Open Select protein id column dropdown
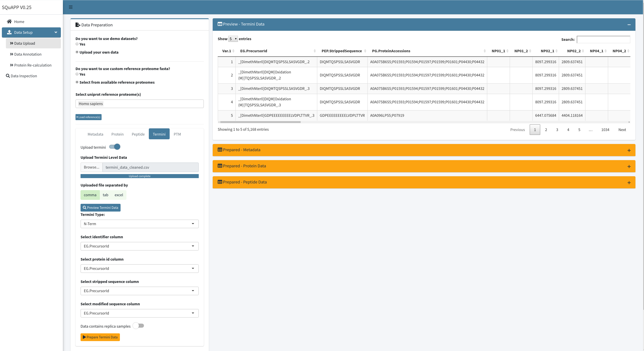The width and height of the screenshot is (644, 351). (x=139, y=269)
